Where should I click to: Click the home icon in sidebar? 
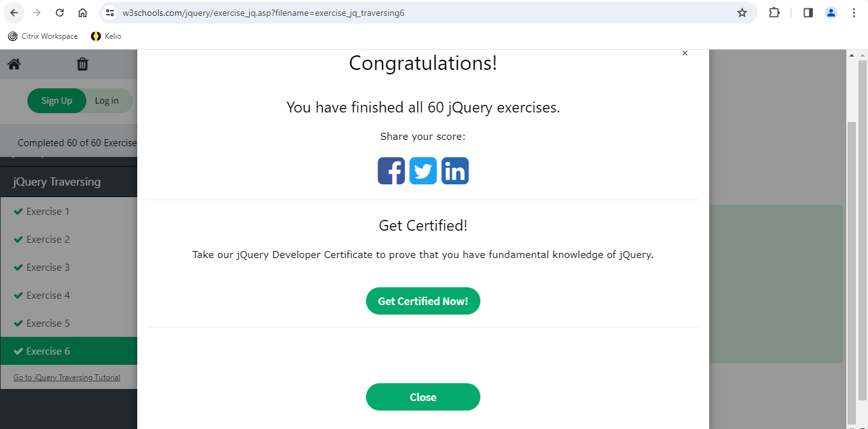coord(14,64)
